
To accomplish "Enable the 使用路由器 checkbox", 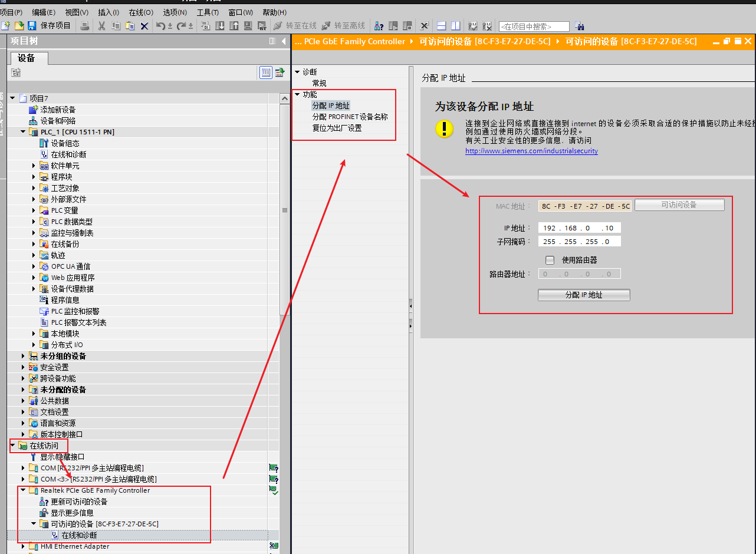I will (x=550, y=260).
